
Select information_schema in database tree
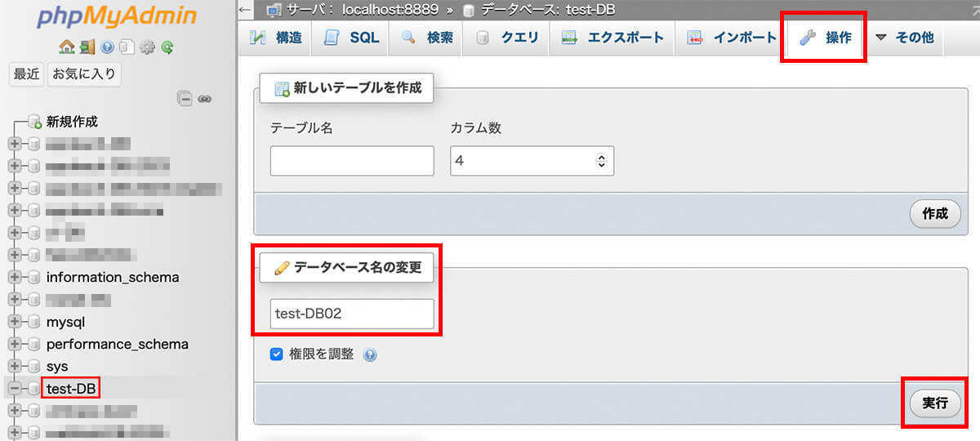[113, 277]
